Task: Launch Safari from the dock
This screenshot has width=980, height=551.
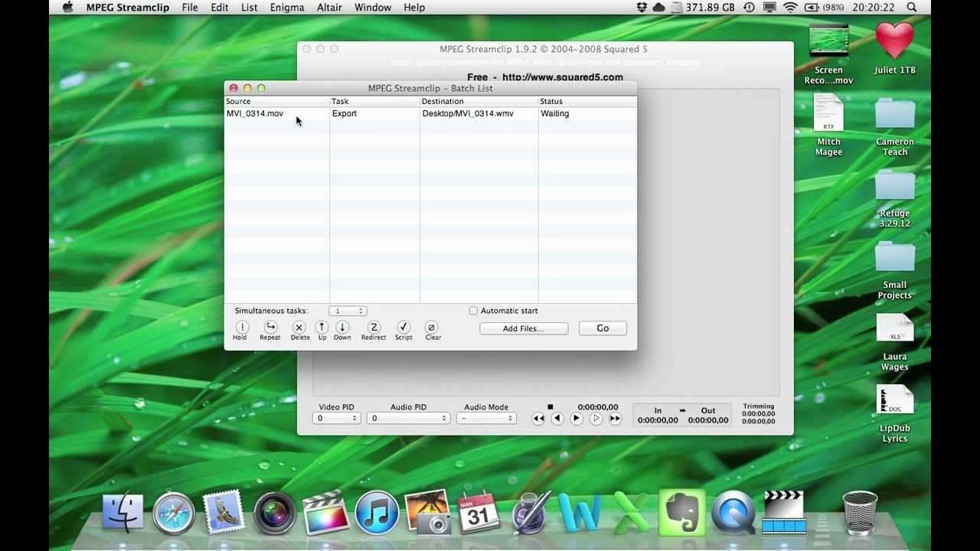Action: click(x=174, y=512)
